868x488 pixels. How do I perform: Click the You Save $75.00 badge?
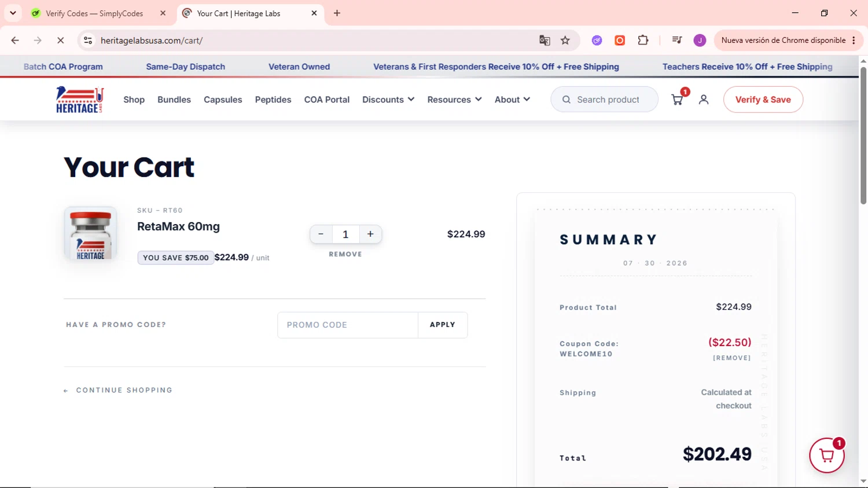click(x=176, y=258)
